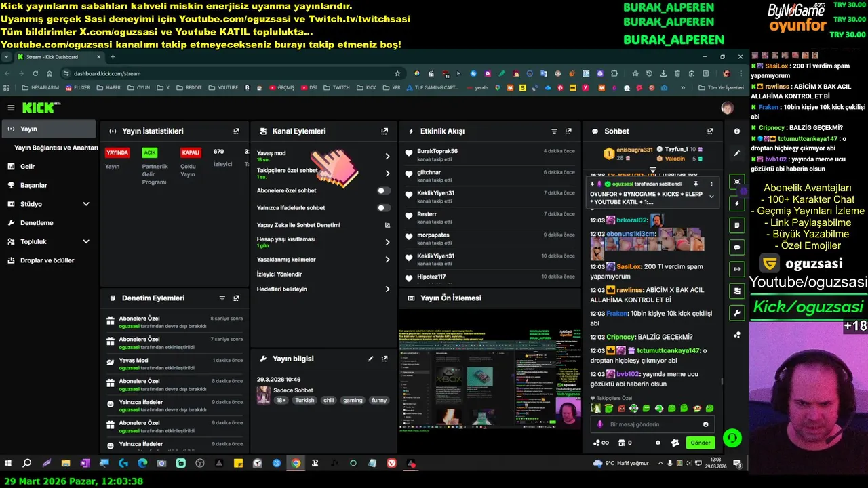Click the Turkish tag in Yayın bilgisi
Viewport: 868px width, 488px height.
(304, 401)
